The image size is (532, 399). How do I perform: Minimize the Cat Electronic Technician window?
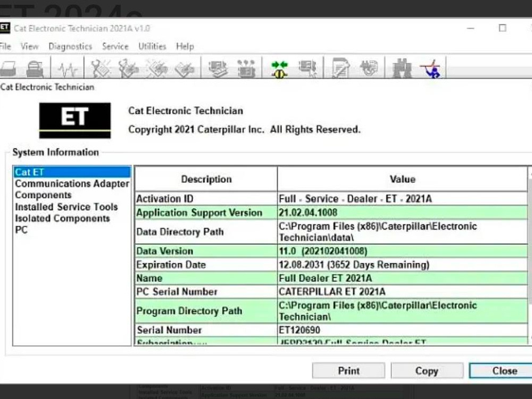coord(471,28)
